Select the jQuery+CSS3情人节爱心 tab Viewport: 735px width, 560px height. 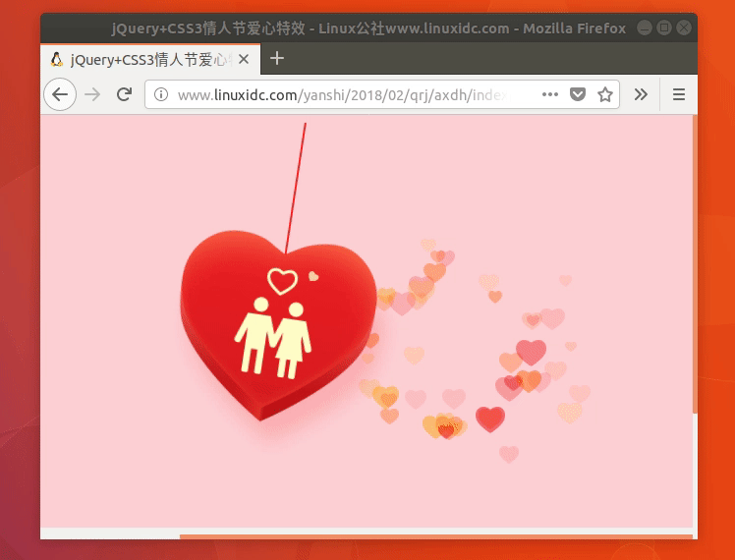click(150, 59)
